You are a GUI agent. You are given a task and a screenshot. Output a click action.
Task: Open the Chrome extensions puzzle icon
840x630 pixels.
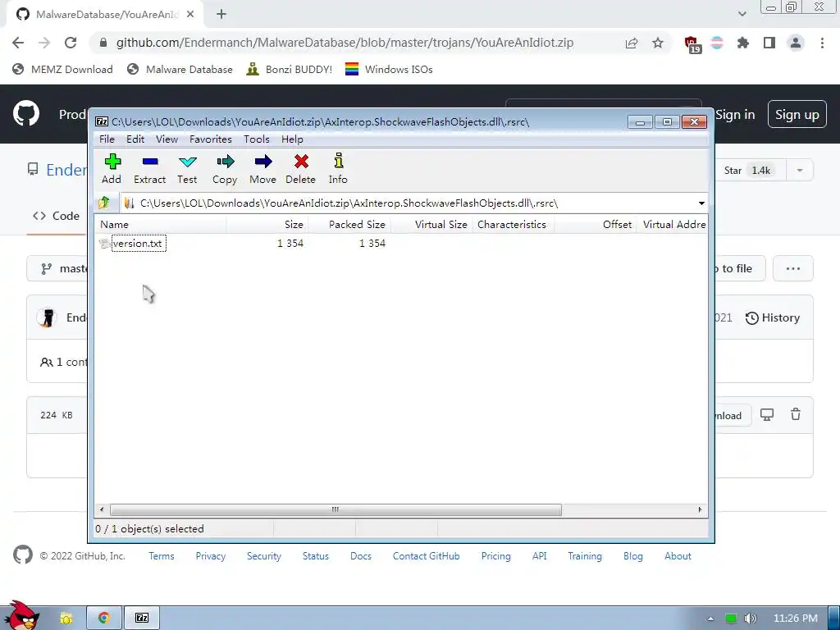[x=743, y=43]
